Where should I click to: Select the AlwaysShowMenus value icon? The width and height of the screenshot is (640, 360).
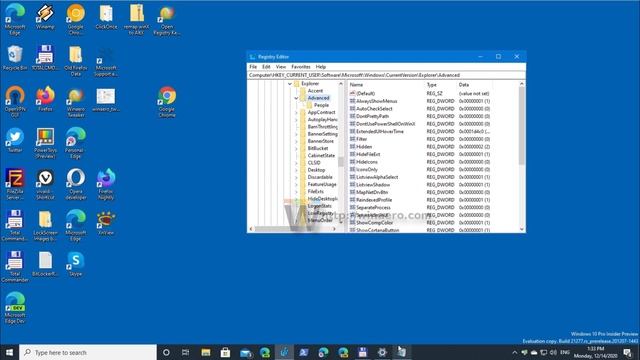pos(353,101)
